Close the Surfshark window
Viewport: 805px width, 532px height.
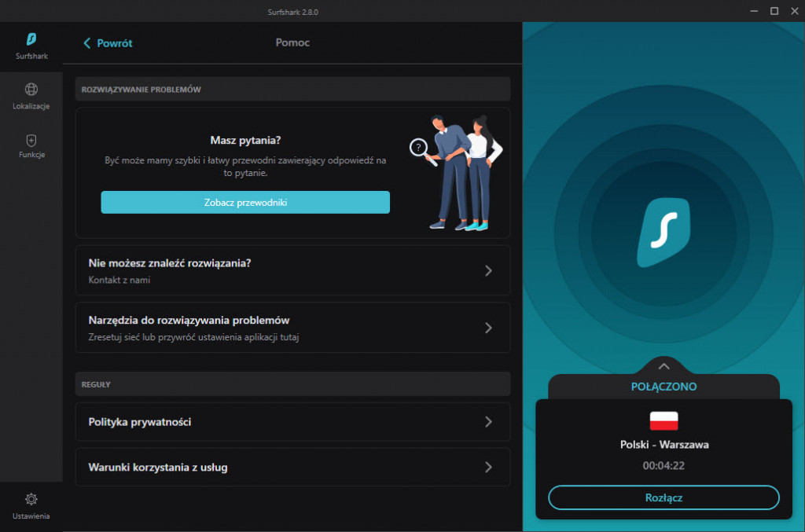point(794,11)
